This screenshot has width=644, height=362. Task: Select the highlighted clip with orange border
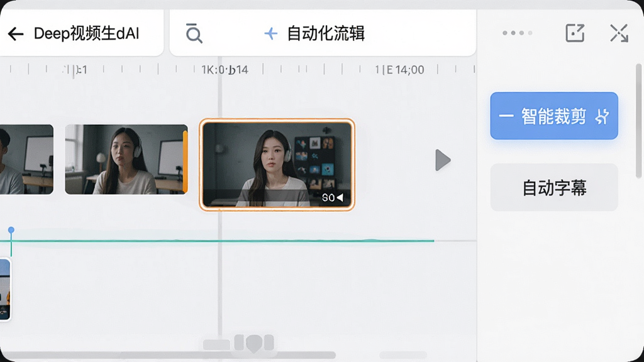[277, 165]
